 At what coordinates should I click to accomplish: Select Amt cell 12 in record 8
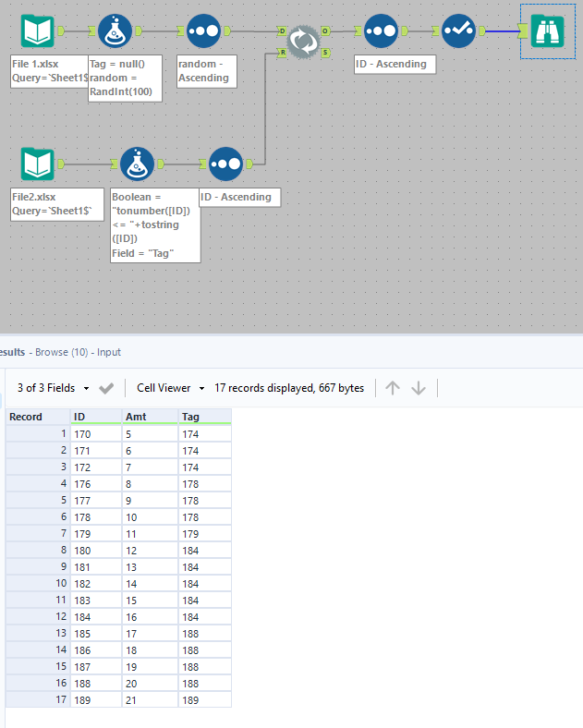(150, 551)
